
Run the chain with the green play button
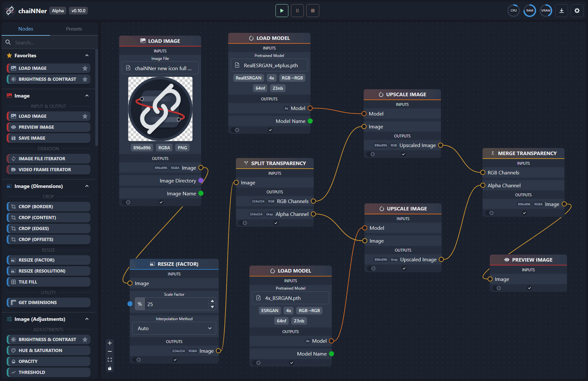pos(282,11)
